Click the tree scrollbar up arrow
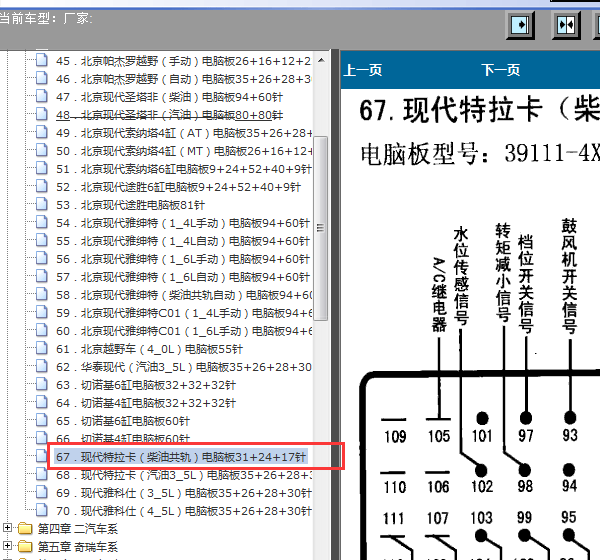Image resolution: width=600 pixels, height=560 pixels. pos(321,60)
